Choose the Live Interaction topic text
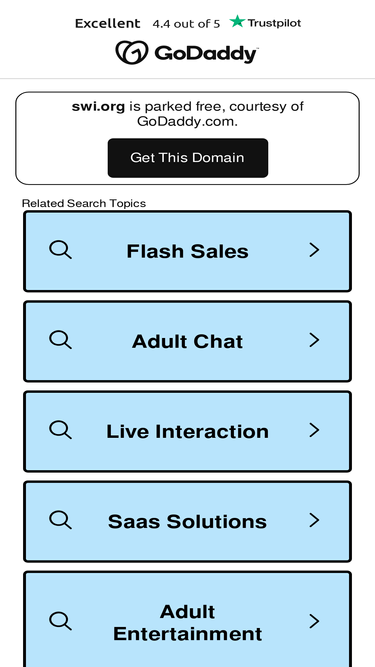This screenshot has height=667, width=375. pos(188,431)
